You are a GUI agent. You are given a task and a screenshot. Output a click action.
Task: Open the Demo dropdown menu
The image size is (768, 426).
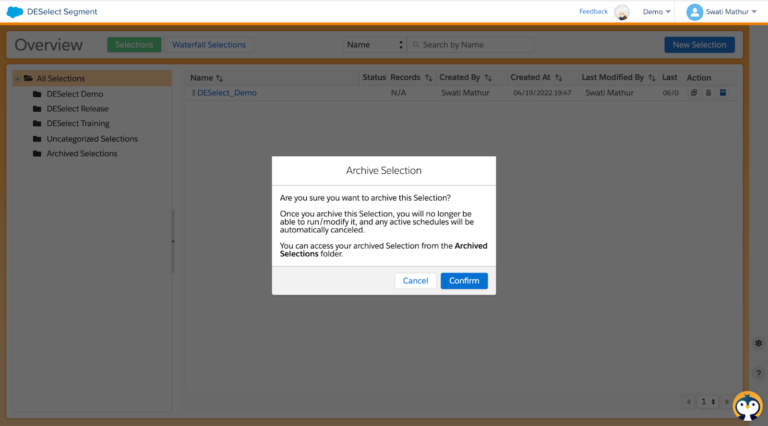coord(656,12)
